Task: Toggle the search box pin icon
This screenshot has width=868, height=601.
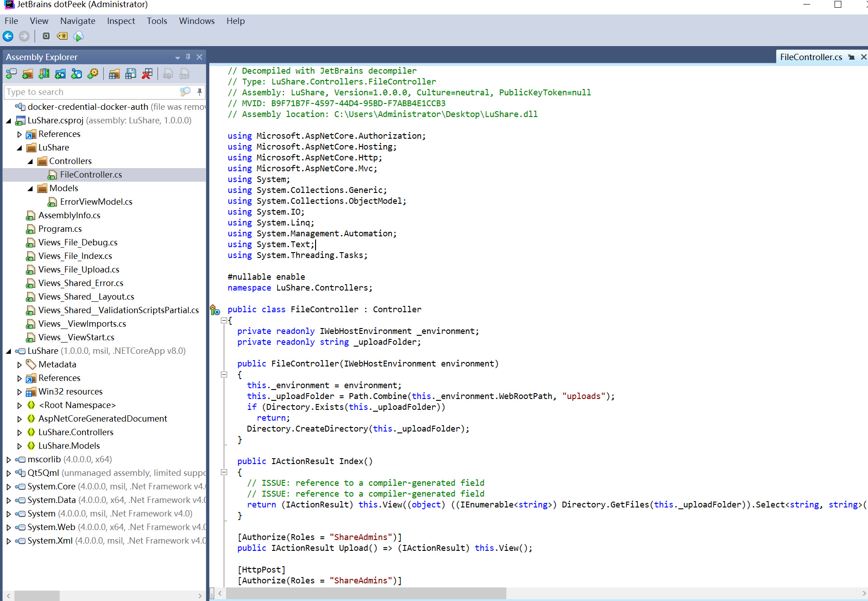Action: click(x=199, y=92)
